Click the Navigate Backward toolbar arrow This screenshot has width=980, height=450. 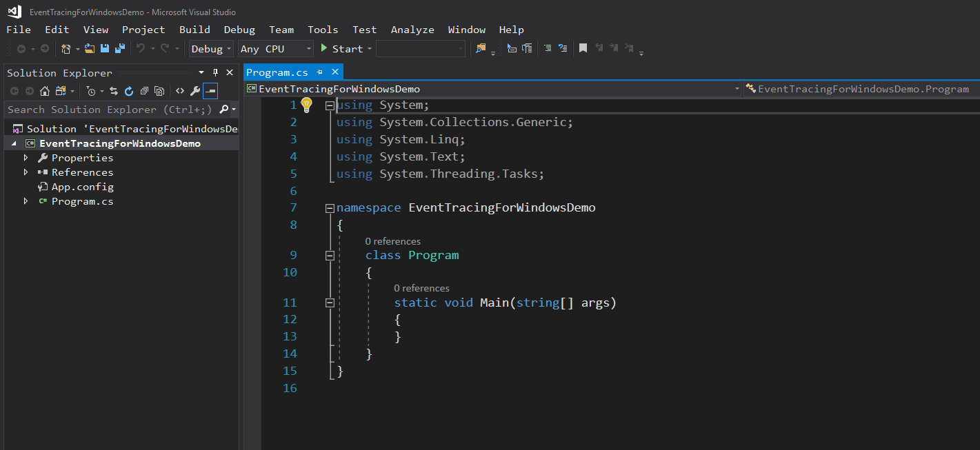(x=21, y=49)
